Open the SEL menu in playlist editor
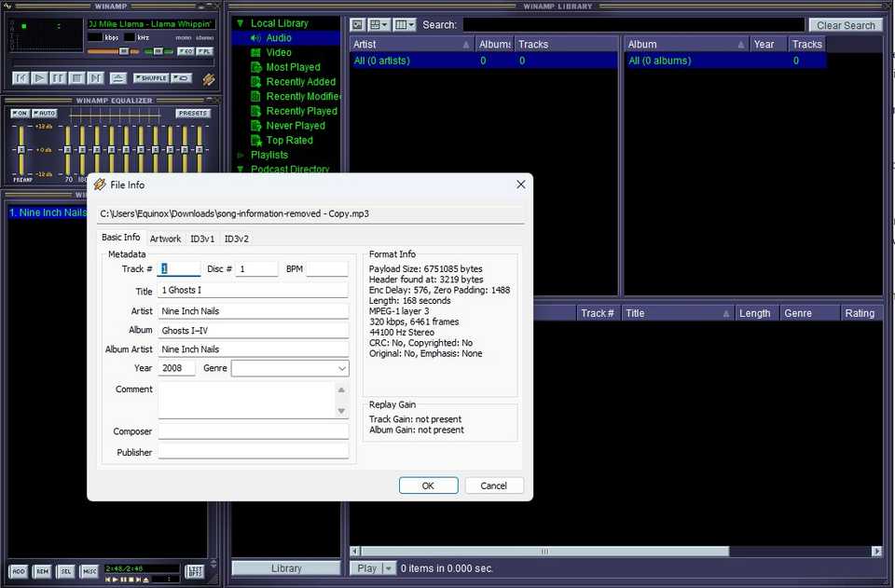 point(66,571)
